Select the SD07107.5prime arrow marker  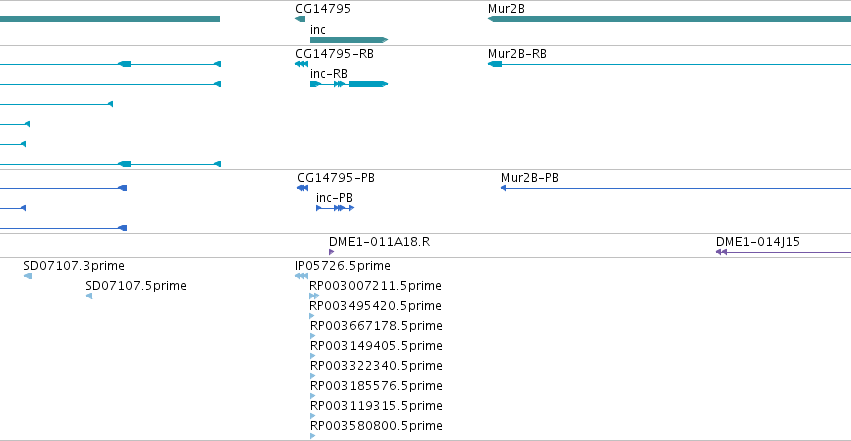click(89, 296)
